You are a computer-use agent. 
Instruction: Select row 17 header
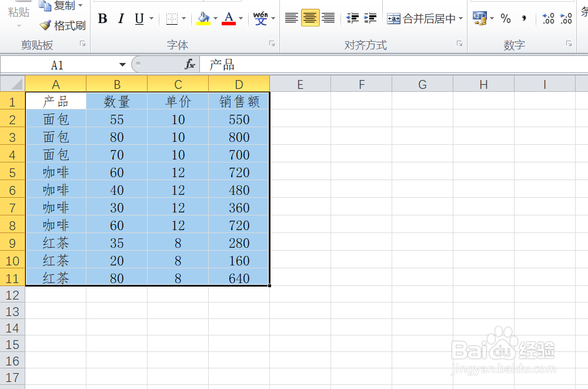click(x=12, y=377)
